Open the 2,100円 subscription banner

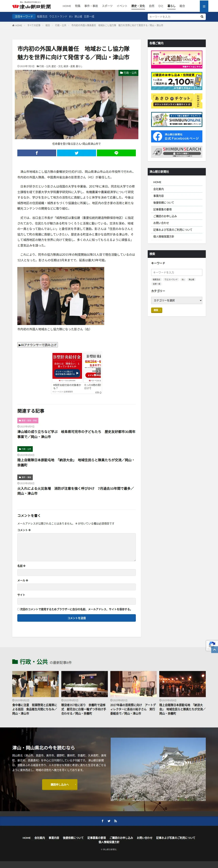point(177,81)
